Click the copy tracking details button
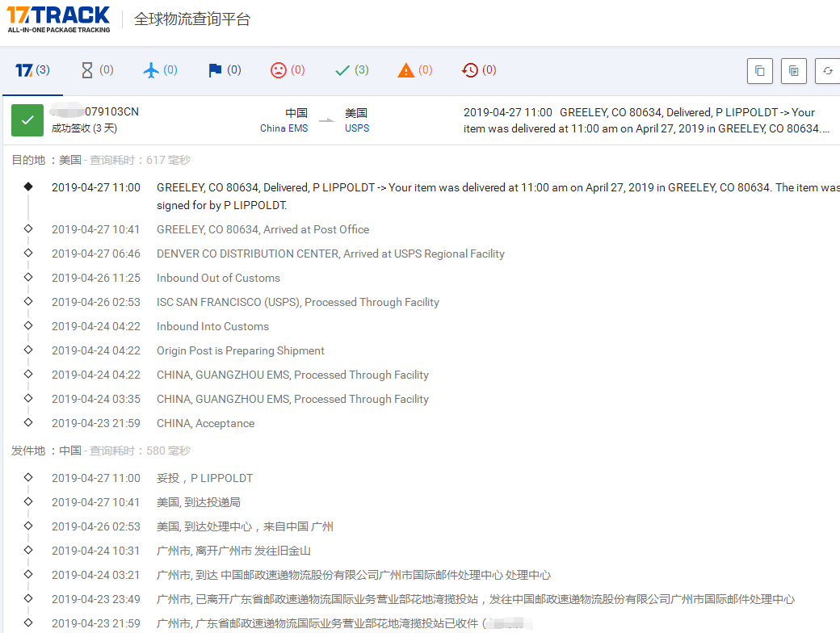Image resolution: width=840 pixels, height=633 pixels. click(x=794, y=71)
